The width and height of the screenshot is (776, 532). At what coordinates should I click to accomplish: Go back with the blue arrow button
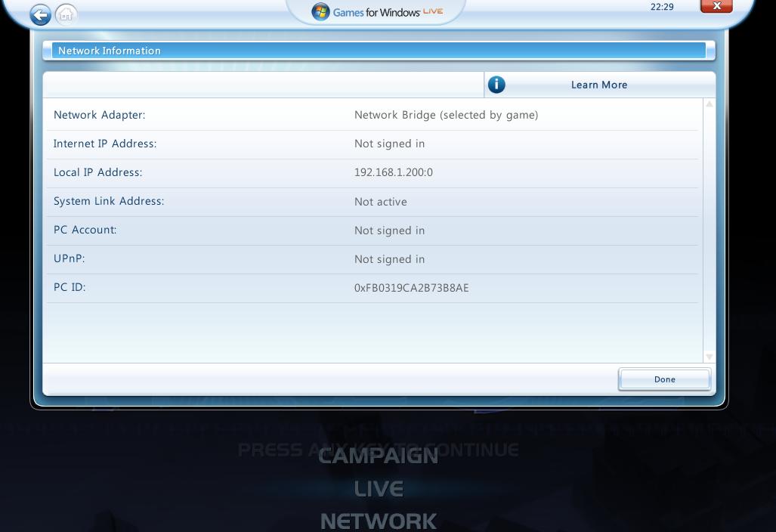tap(40, 14)
